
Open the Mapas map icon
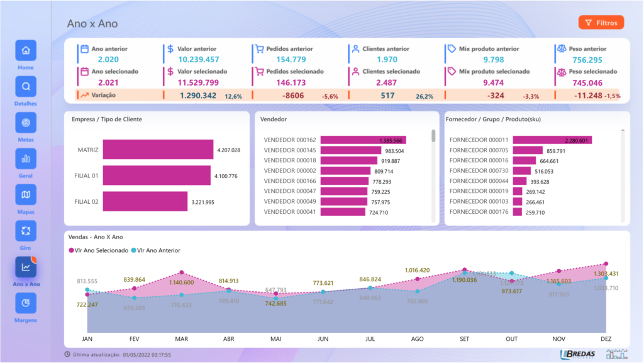point(26,194)
